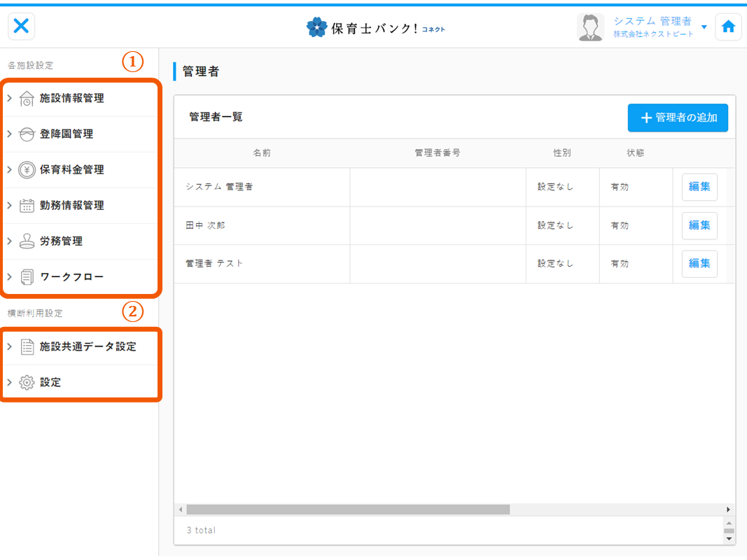Open the 施設共通データ設定 menu item
Image resolution: width=747 pixels, height=560 pixels.
point(88,346)
